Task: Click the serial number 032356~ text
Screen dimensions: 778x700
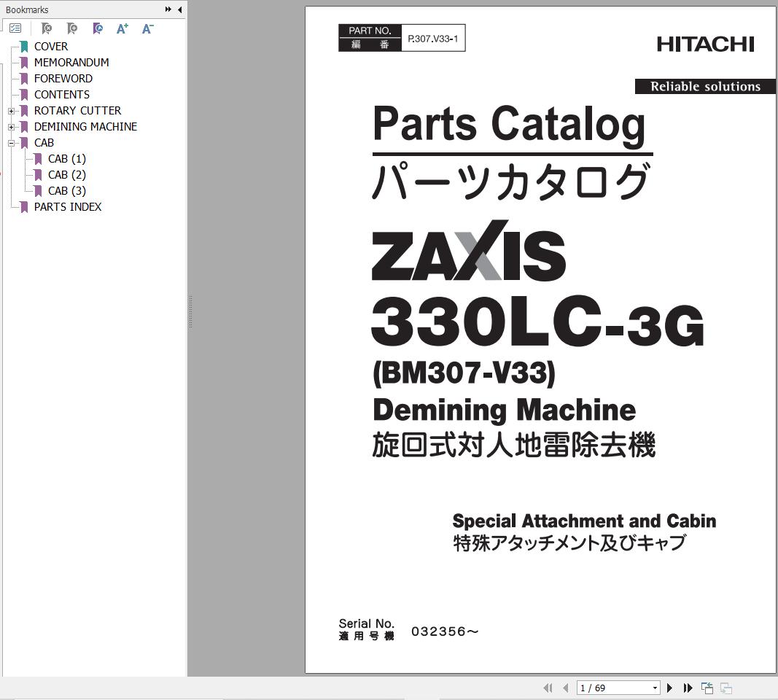Action: click(x=445, y=631)
